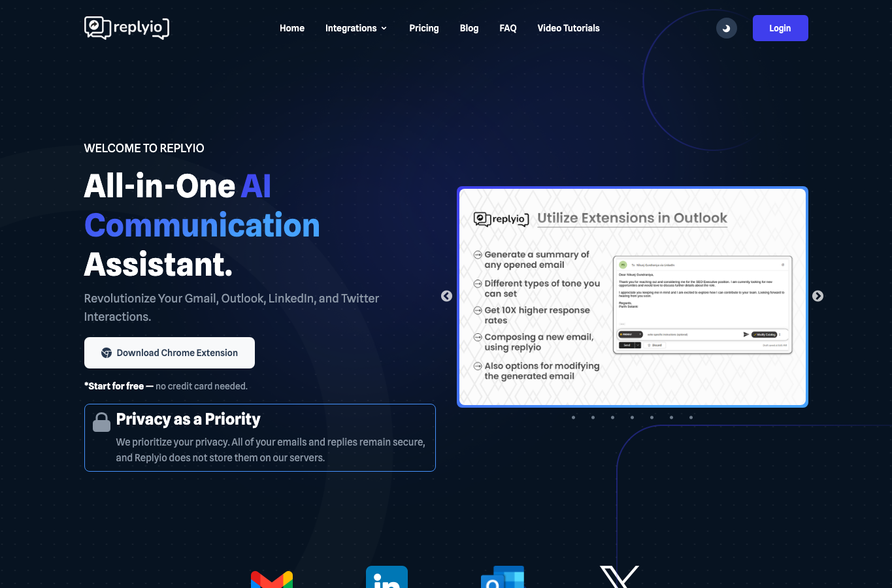
Task: Click the Replyio logo inside the slide
Action: tap(501, 219)
